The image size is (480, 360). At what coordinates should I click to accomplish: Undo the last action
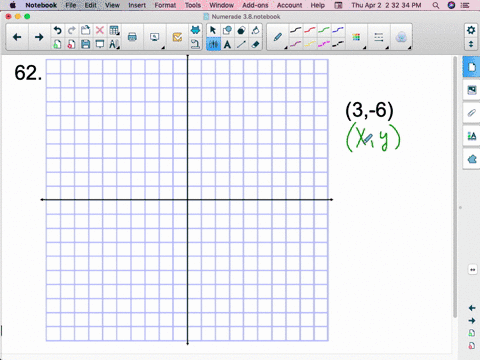click(x=57, y=30)
